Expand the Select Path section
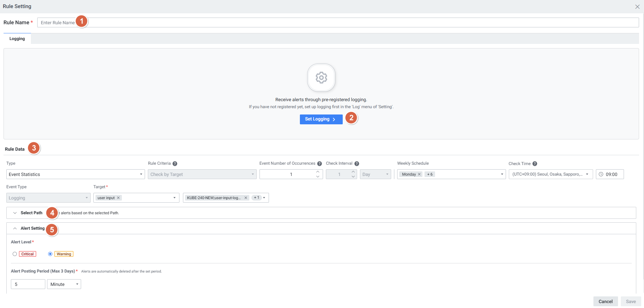This screenshot has height=308, width=644. point(15,213)
